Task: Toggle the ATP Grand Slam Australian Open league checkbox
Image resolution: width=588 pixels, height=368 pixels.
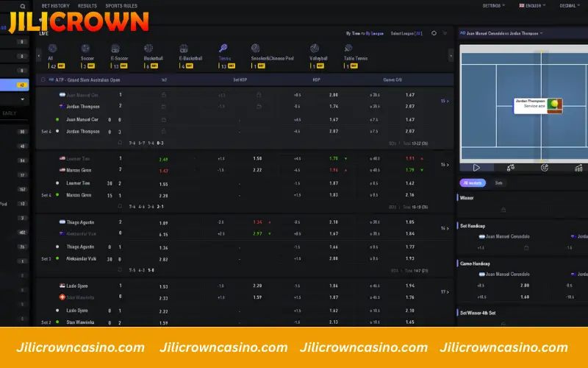Action: (x=43, y=79)
